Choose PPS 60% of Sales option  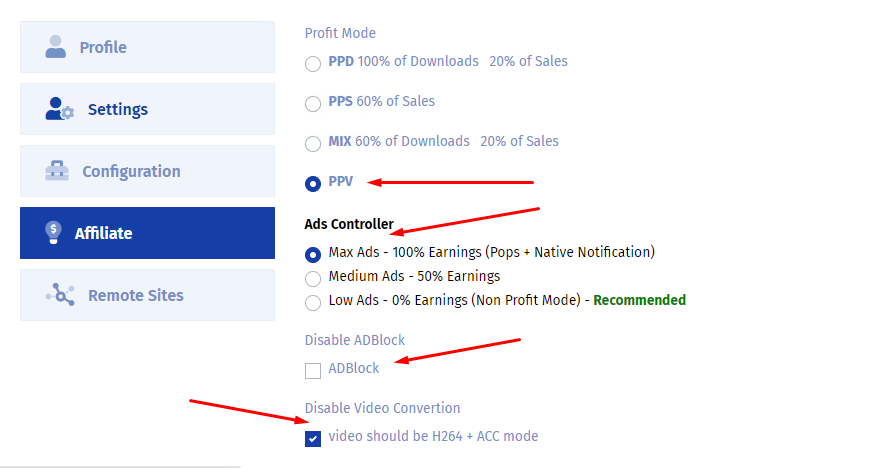coord(313,103)
